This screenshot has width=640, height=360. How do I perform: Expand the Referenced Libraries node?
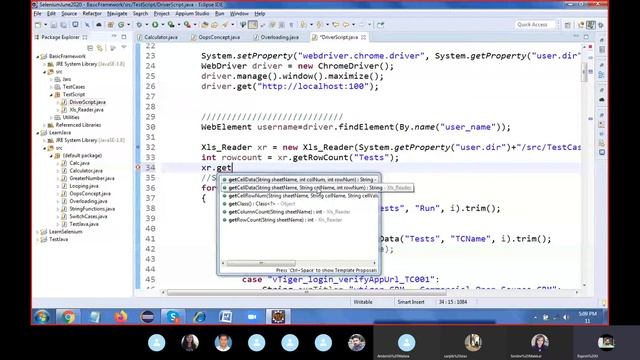coord(44,125)
